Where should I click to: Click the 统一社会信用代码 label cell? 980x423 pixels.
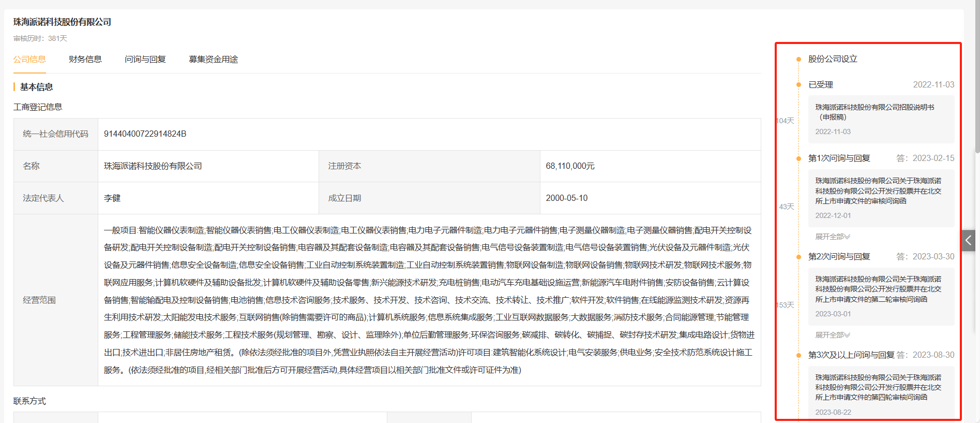[56, 134]
